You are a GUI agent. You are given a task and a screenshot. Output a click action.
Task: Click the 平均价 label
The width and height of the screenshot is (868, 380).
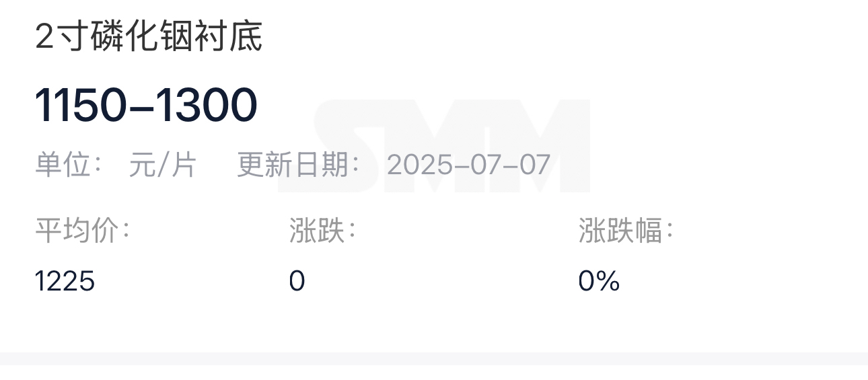pyautogui.click(x=82, y=231)
